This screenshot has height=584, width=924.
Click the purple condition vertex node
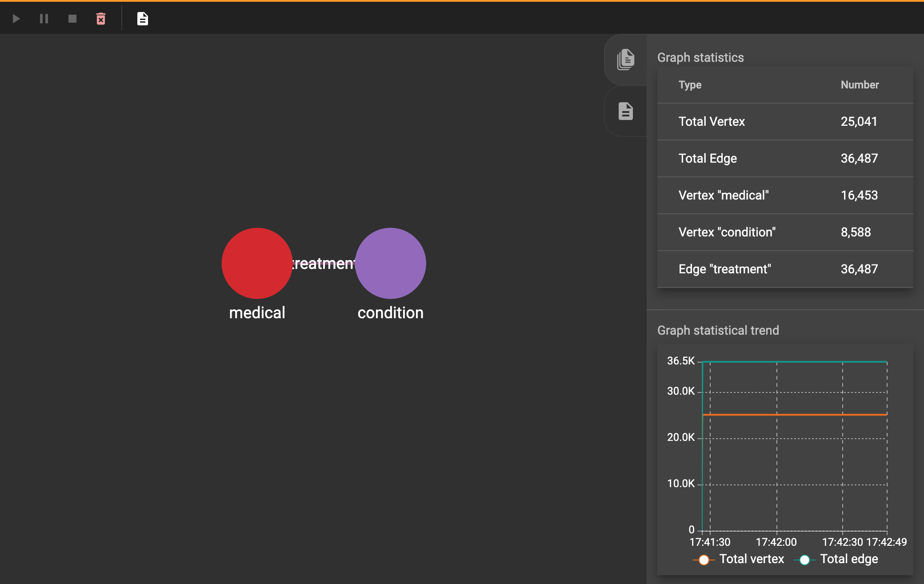tap(390, 263)
